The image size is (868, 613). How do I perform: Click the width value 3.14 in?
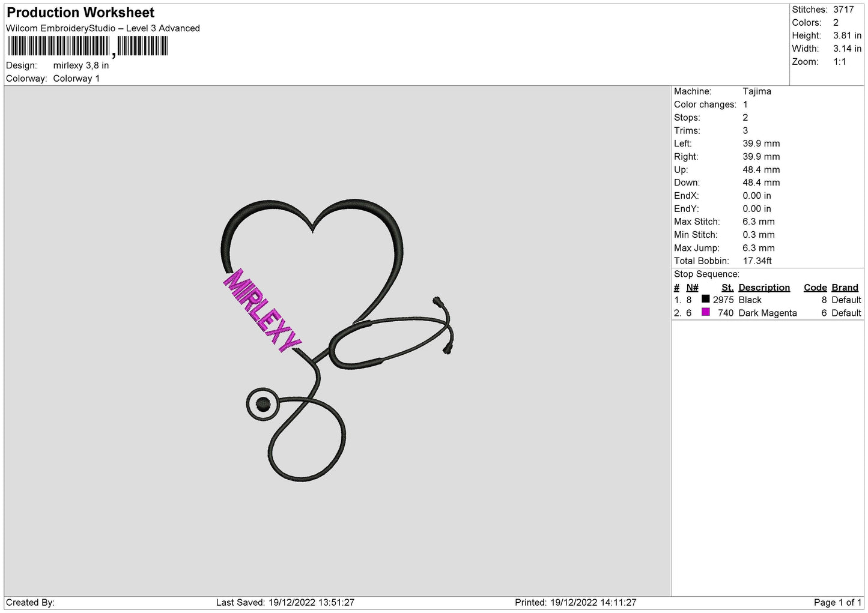(847, 49)
